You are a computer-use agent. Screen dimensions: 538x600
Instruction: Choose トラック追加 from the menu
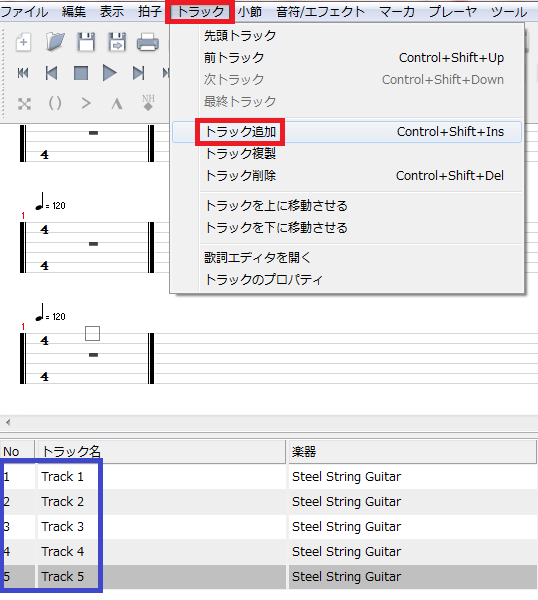click(347, 132)
